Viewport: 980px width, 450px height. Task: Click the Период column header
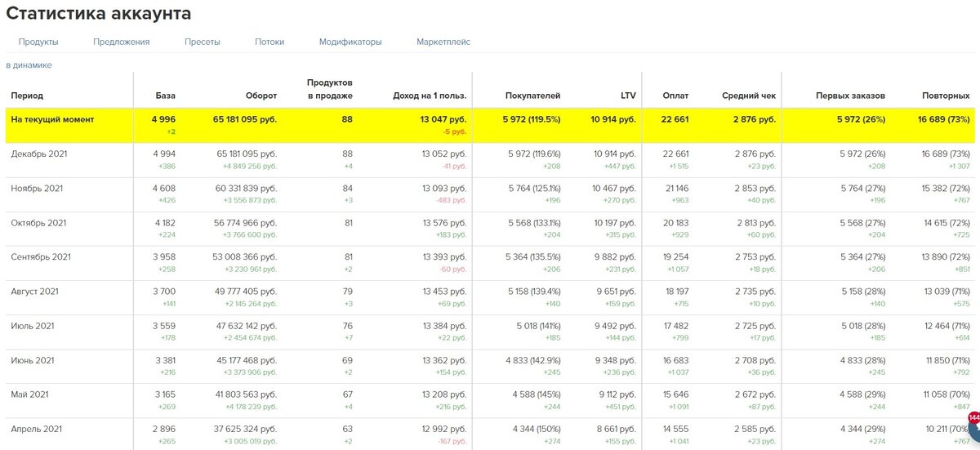[28, 96]
